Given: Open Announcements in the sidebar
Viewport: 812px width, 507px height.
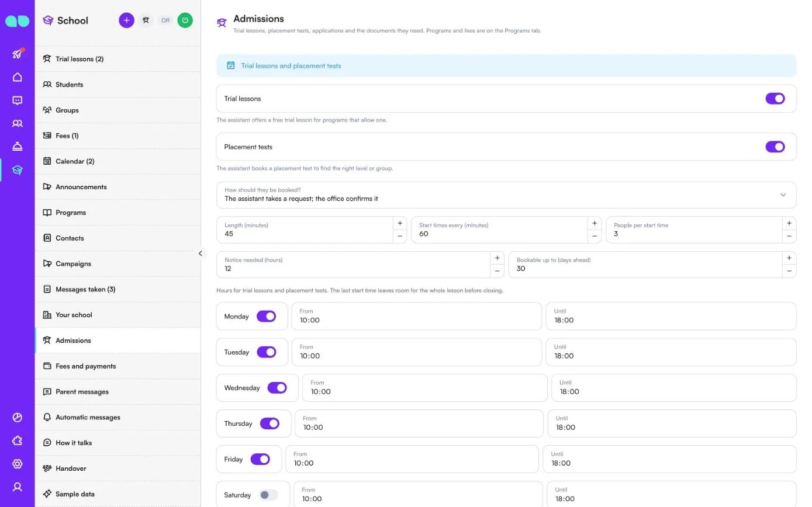Looking at the screenshot, I should tap(118, 187).
